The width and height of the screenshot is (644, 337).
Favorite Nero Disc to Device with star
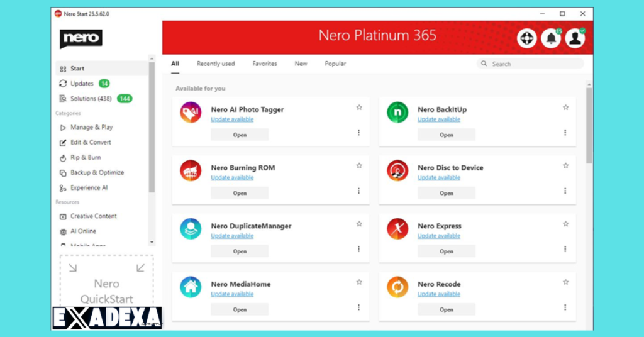click(565, 166)
